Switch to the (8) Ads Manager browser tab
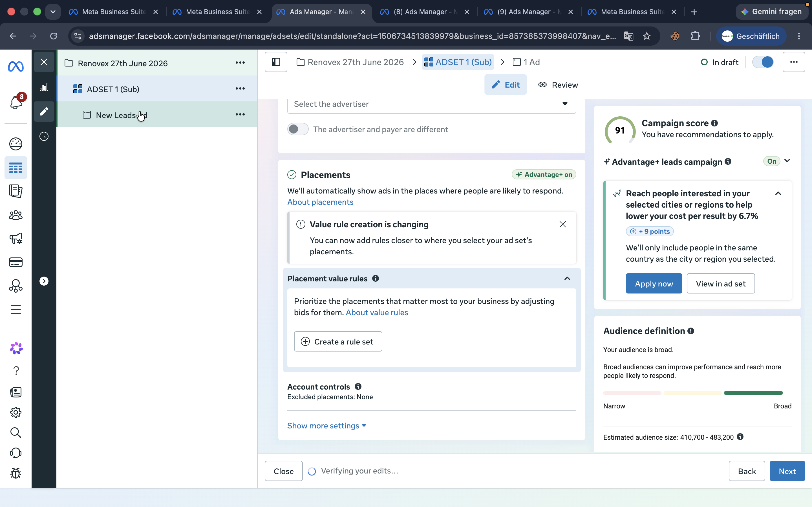Screen dimensions: 812x507 click(x=425, y=12)
